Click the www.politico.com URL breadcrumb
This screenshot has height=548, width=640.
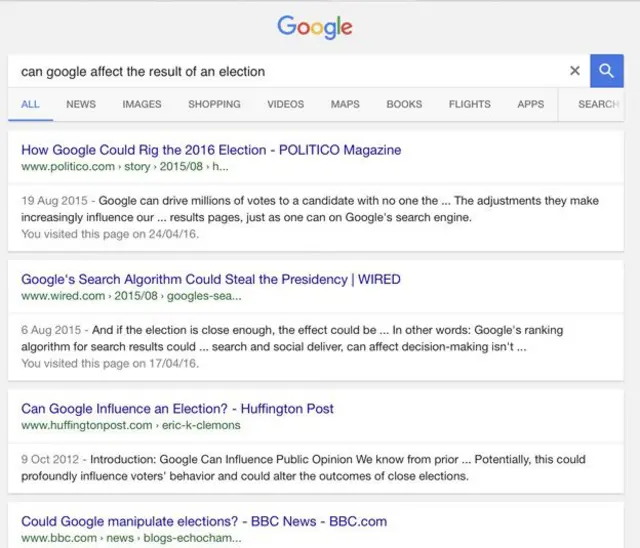pyautogui.click(x=68, y=166)
